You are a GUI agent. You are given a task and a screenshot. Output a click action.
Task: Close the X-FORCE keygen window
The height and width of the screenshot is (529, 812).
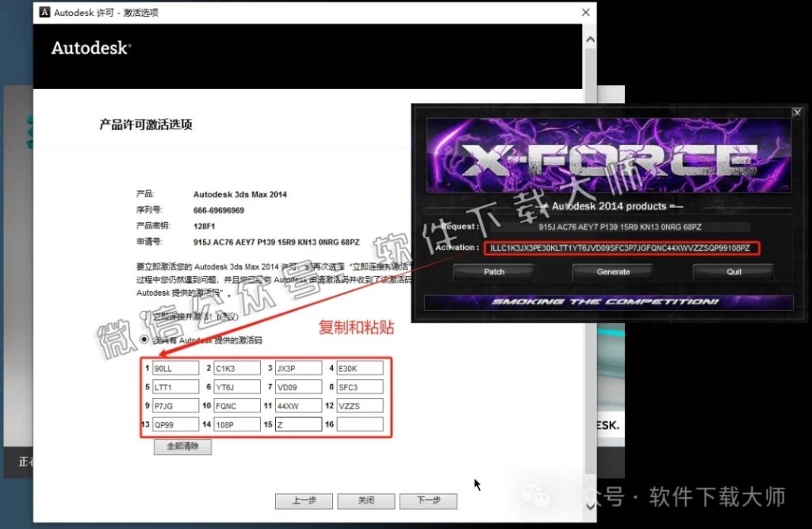coord(797,112)
